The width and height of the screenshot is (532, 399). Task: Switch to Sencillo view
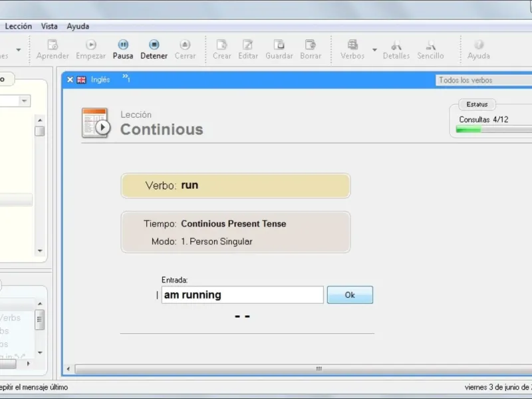pos(430,49)
